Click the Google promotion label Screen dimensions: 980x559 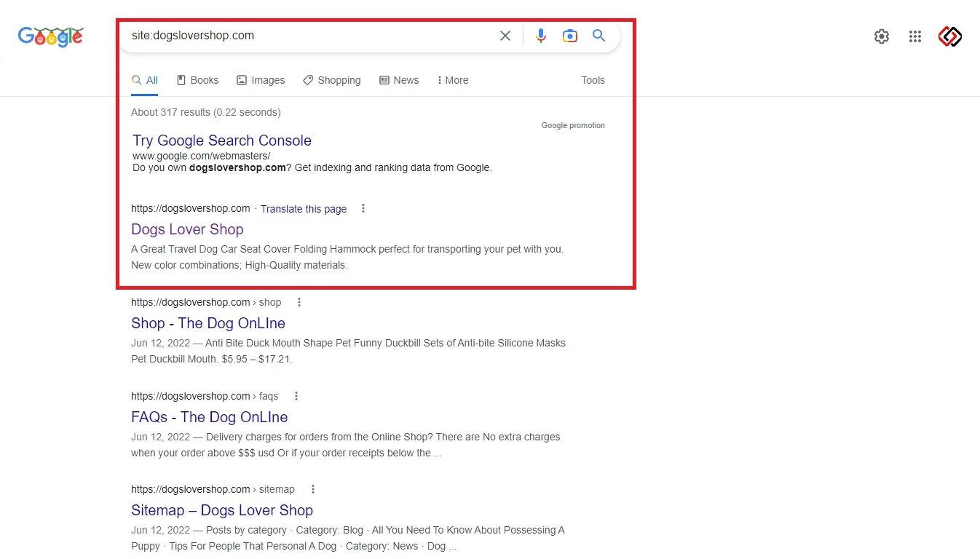pyautogui.click(x=573, y=125)
